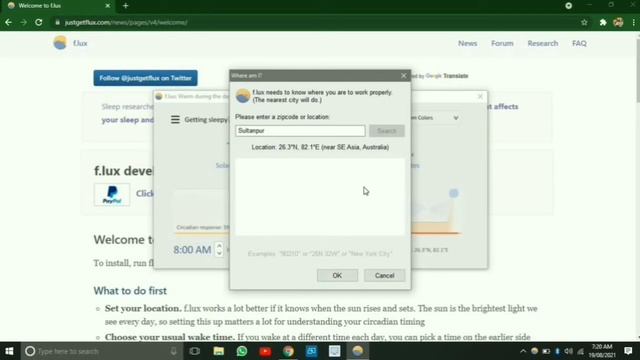Click the f.lux icon in system tray
The width and height of the screenshot is (640, 360).
pos(534,351)
